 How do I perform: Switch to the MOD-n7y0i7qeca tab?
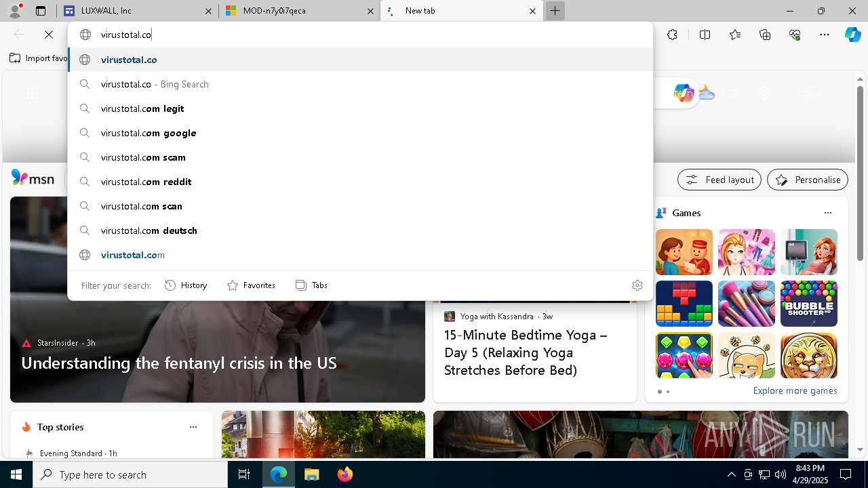300,11
